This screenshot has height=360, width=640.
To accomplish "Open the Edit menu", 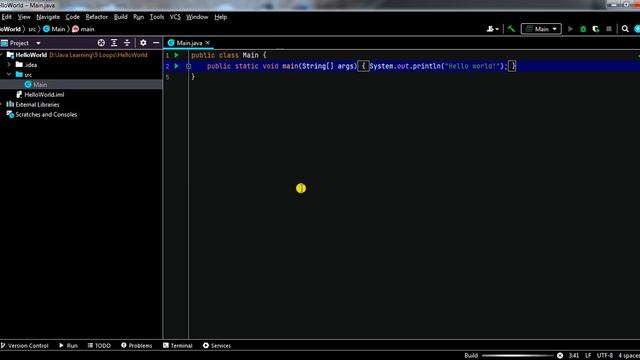I will point(7,17).
